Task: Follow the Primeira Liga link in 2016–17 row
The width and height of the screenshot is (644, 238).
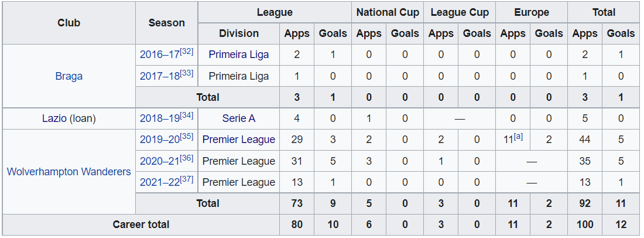Action: coord(239,55)
